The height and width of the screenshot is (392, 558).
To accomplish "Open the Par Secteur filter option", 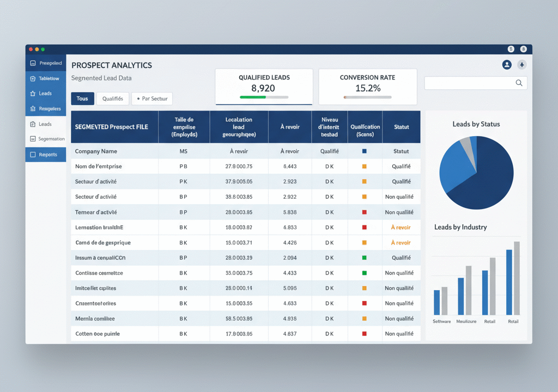I will tap(152, 99).
